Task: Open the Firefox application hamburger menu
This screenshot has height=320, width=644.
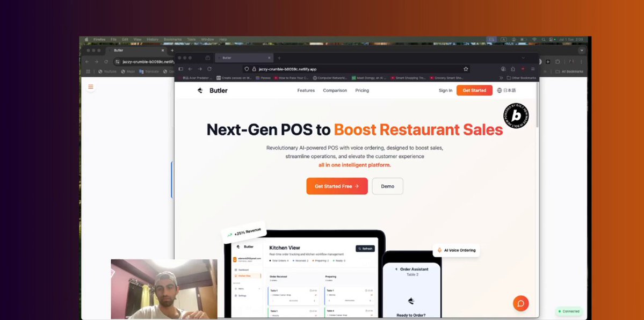Action: pyautogui.click(x=533, y=69)
